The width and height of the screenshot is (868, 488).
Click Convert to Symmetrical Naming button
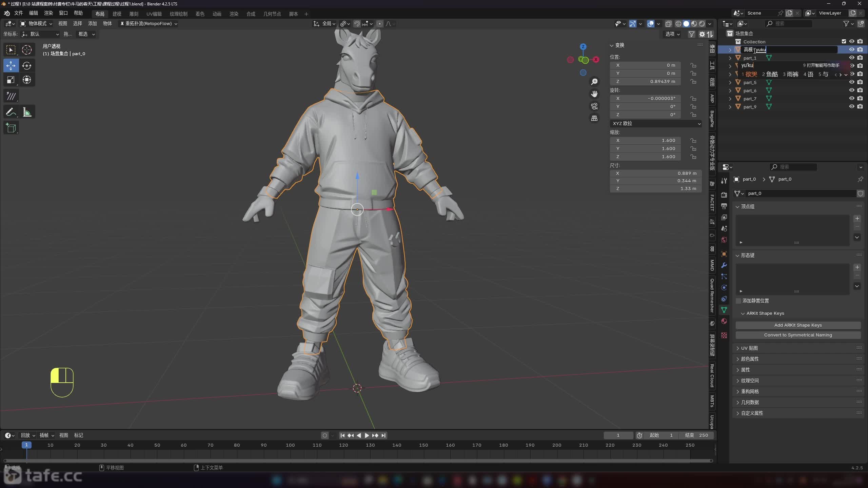pyautogui.click(x=798, y=335)
